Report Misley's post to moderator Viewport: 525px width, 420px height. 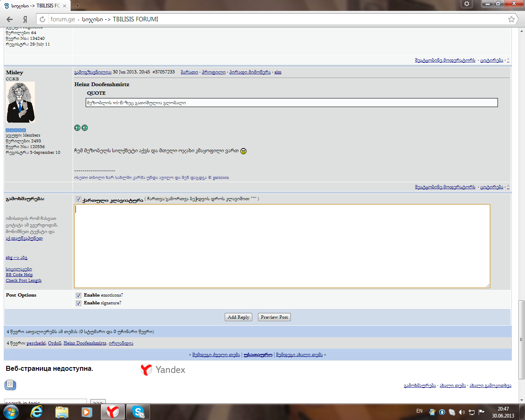(445, 187)
